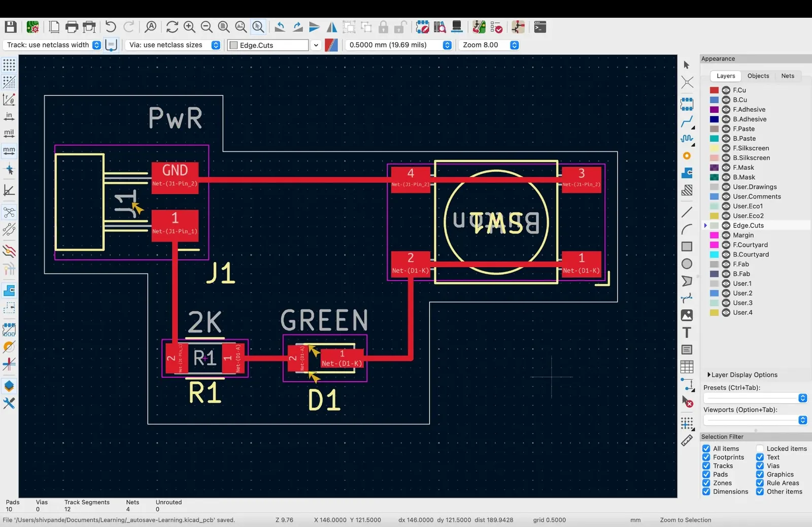Switch to the Objects tab
The height and width of the screenshot is (527, 812).
coord(758,76)
